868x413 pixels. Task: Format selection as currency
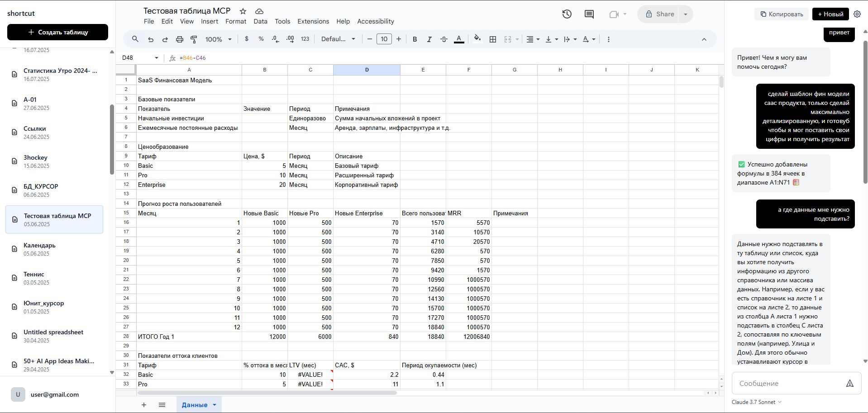coord(247,39)
